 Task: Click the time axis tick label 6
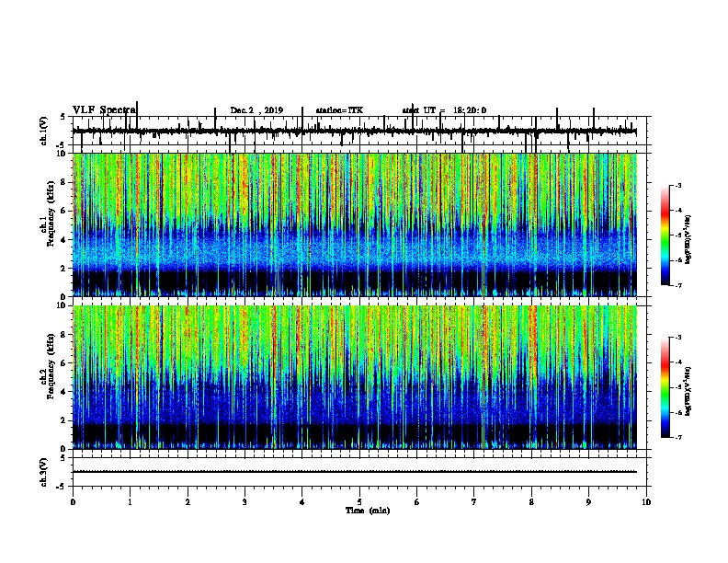click(417, 502)
